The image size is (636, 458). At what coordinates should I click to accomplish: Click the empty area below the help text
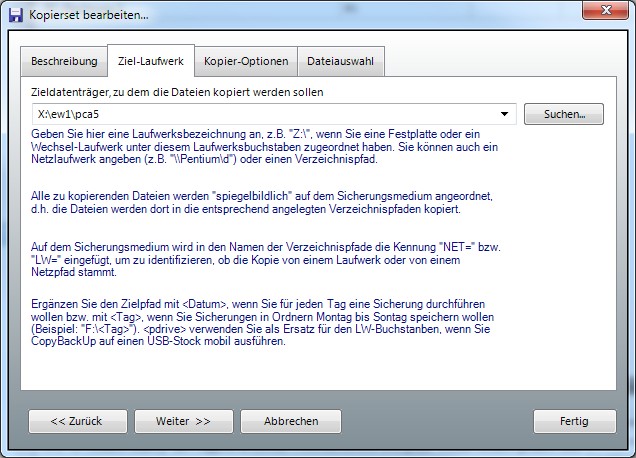pyautogui.click(x=317, y=370)
